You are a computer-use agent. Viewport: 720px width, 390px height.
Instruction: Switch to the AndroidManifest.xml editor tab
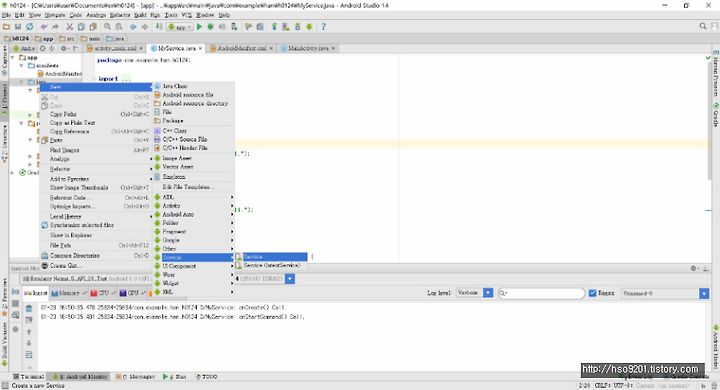242,48
